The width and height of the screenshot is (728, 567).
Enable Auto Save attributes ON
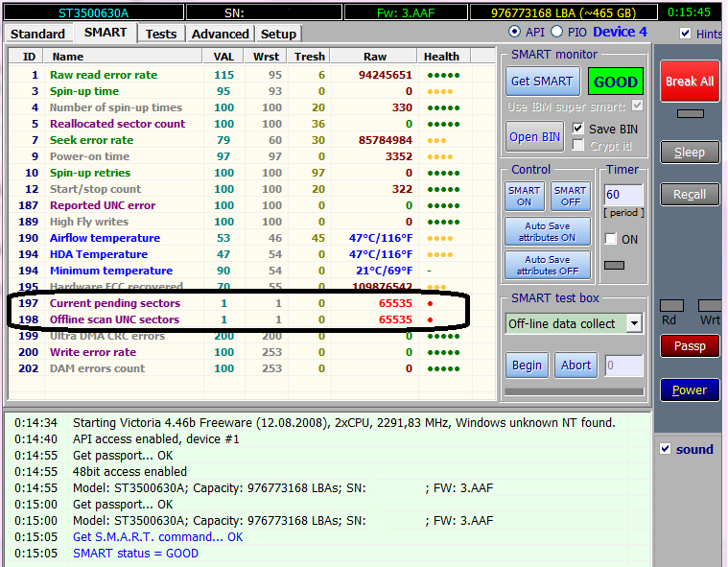click(x=548, y=231)
